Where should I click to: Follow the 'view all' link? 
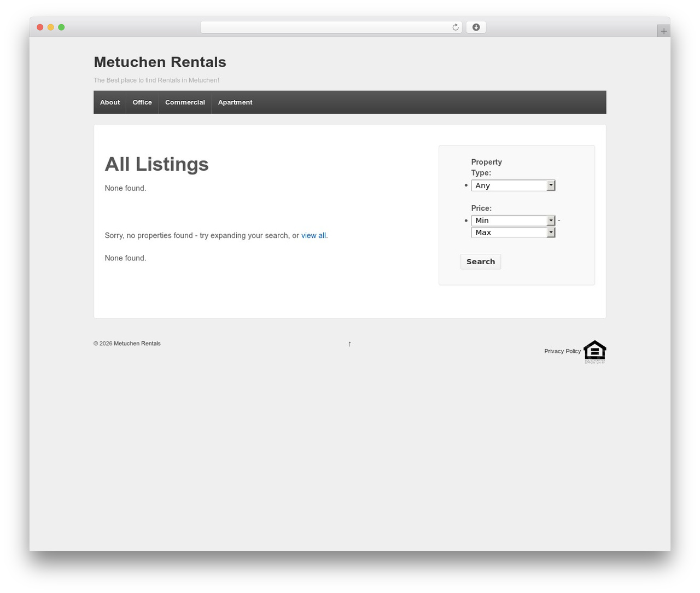pos(313,236)
